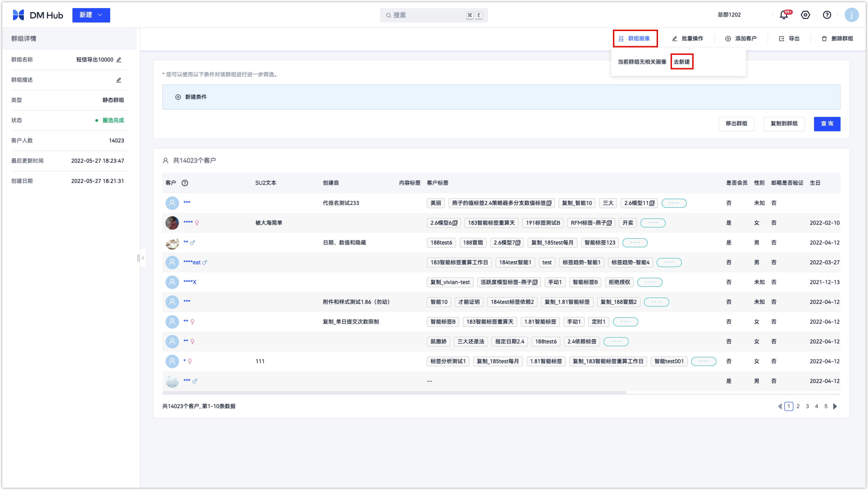The width and height of the screenshot is (868, 490).
Task: Go to next page arrow
Action: point(835,406)
